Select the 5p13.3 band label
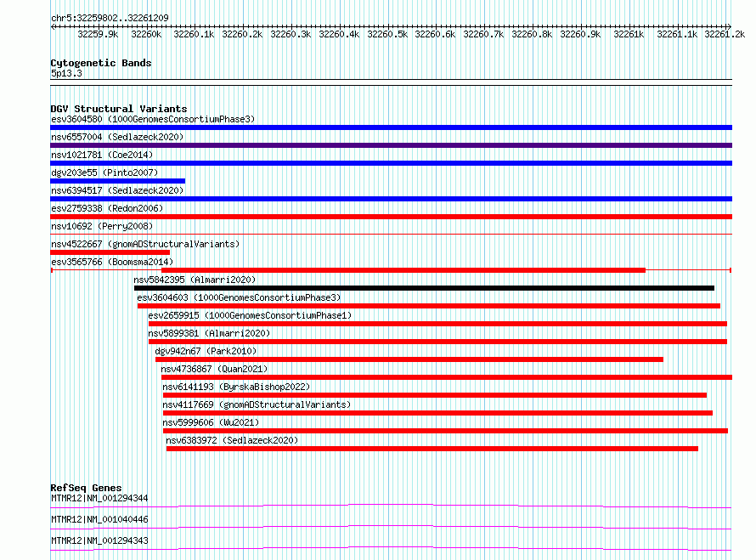The height and width of the screenshot is (560, 756). coord(66,73)
